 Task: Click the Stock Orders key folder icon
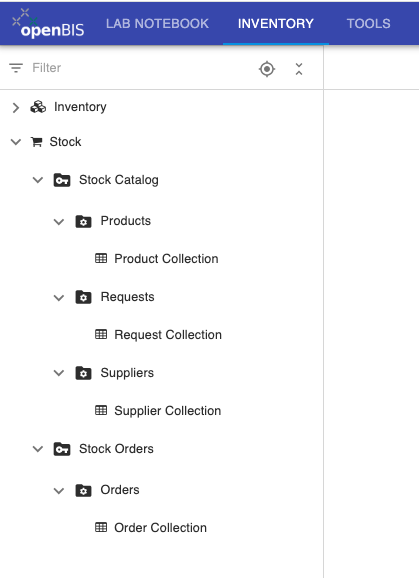click(62, 449)
